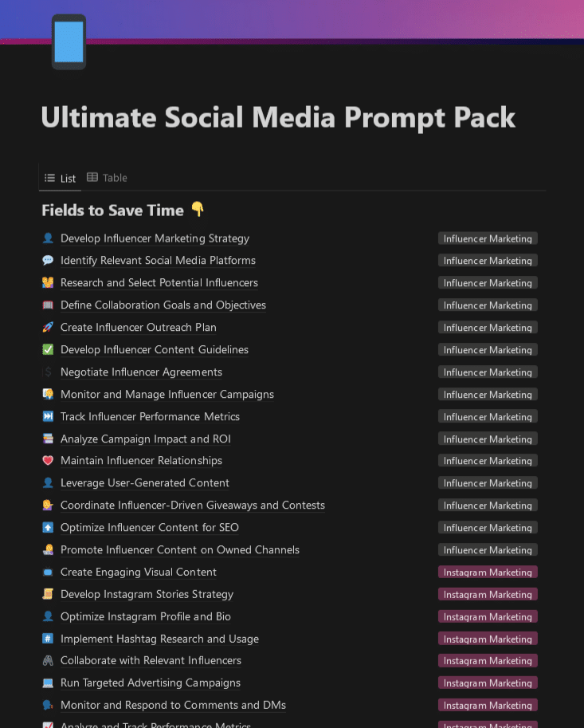Viewport: 584px width, 728px height.
Task: Click the heart icon beside Maintain Influencer Relationships
Action: click(x=48, y=461)
